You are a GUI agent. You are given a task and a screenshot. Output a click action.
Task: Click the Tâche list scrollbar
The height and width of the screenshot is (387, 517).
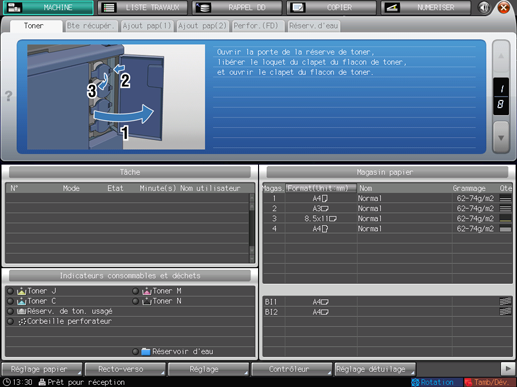click(x=252, y=228)
